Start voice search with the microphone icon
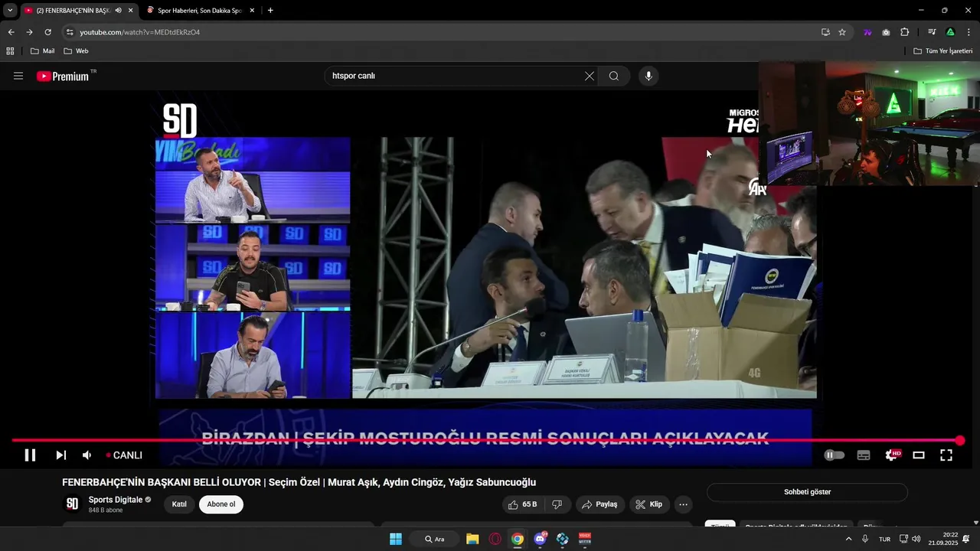980x551 pixels. pos(648,76)
